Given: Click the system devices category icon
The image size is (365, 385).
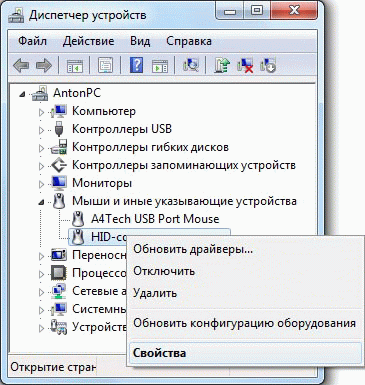Looking at the screenshot, I should pyautogui.click(x=59, y=309).
